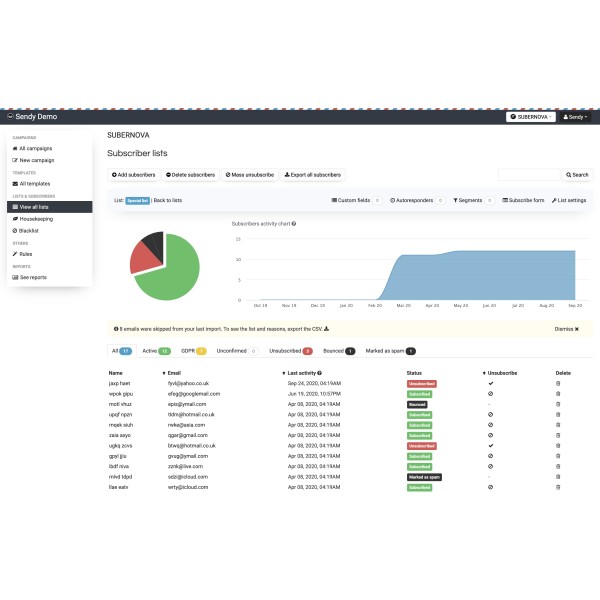Click into the subscriber search field

pos(529,174)
